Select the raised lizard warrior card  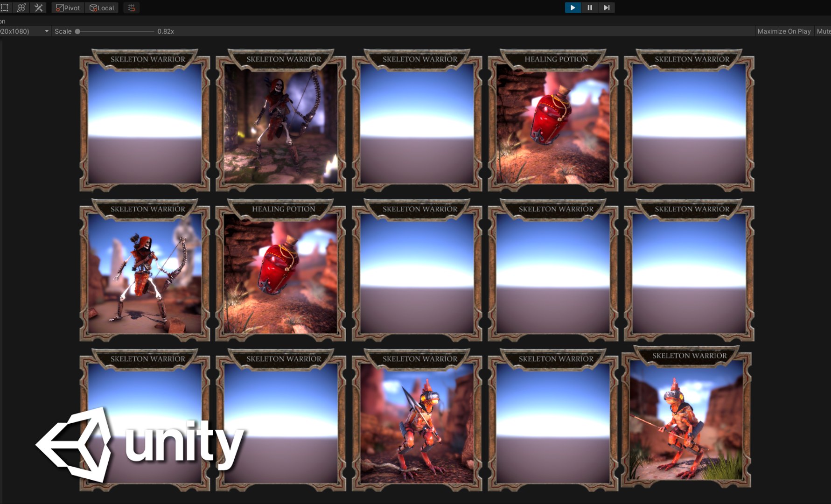pos(686,416)
